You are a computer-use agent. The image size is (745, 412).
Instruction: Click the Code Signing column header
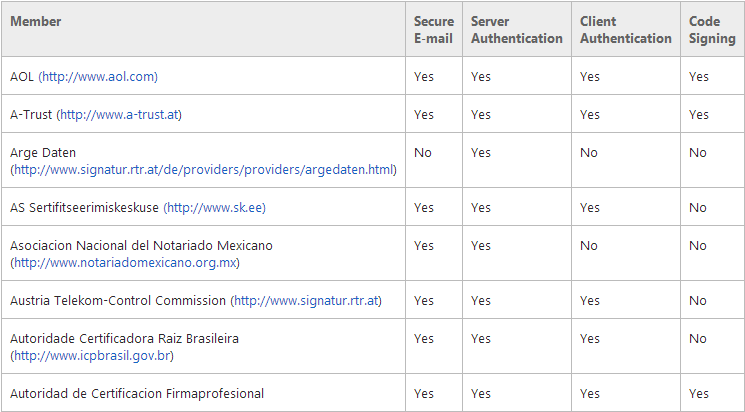click(x=712, y=29)
